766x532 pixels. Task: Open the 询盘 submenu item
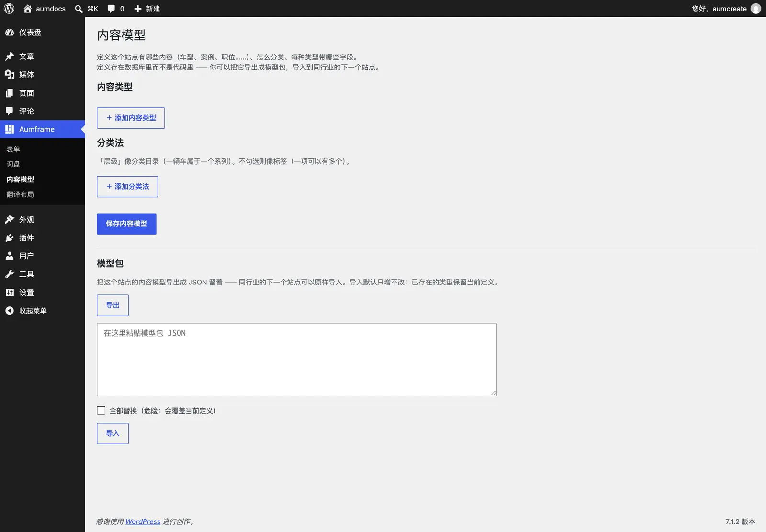(13, 164)
